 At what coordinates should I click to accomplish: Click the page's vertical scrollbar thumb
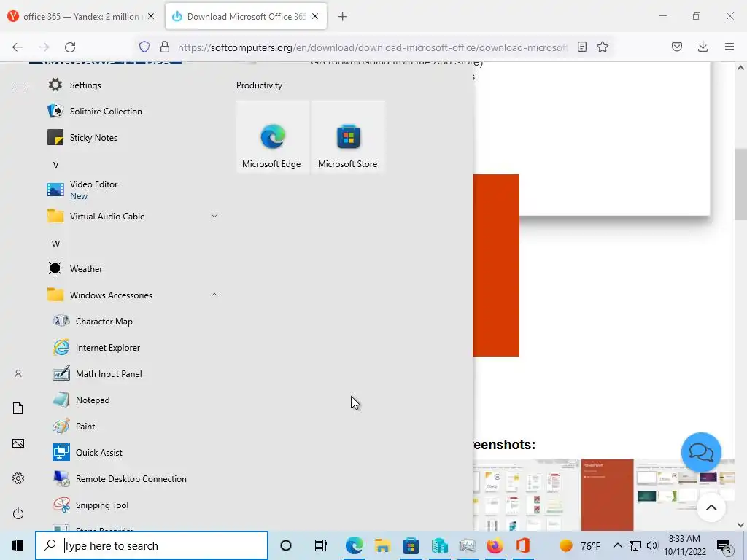[x=741, y=184]
